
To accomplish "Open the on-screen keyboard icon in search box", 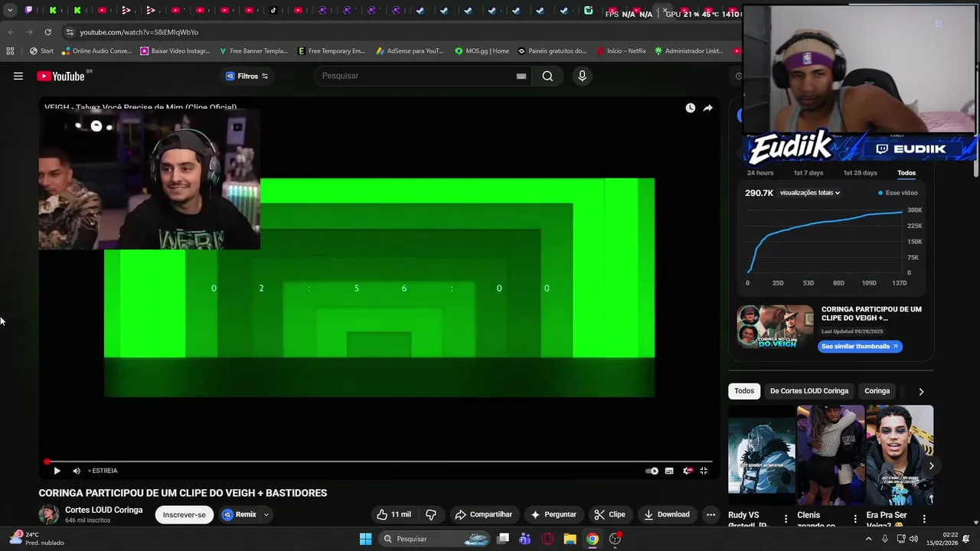I will (x=521, y=76).
